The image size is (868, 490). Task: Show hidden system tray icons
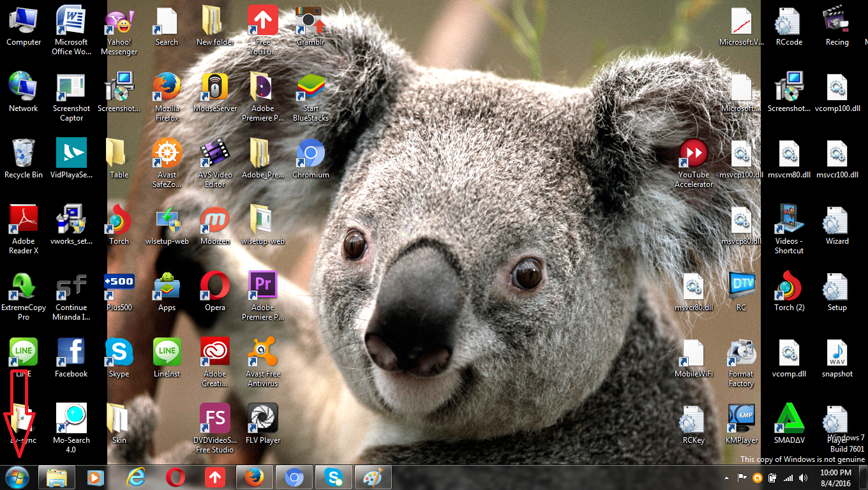[728, 477]
